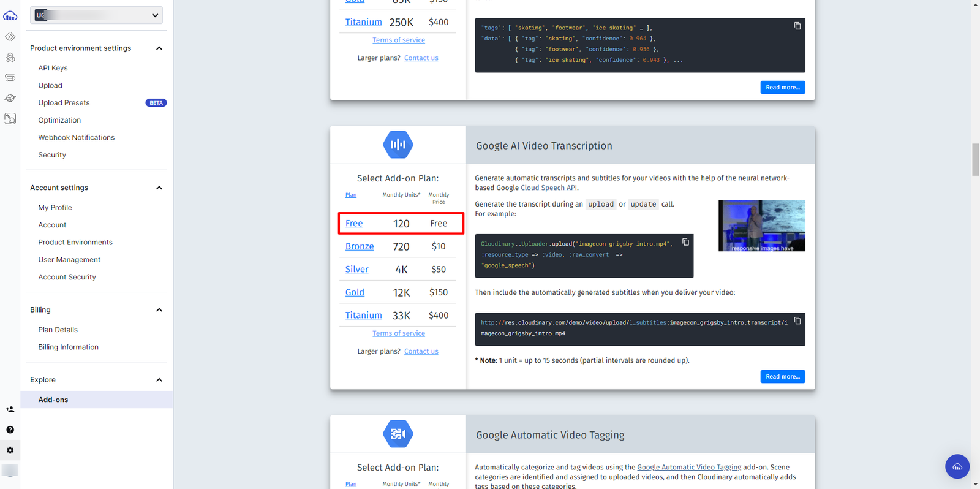The image size is (980, 489).
Task: Copy the subtitles URL code snippet
Action: [x=797, y=320]
